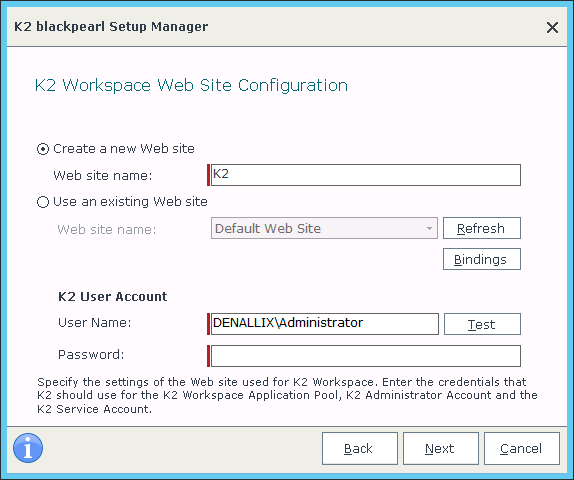Screen dimensions: 574x480
Task: Click the Password input field
Action: [366, 356]
